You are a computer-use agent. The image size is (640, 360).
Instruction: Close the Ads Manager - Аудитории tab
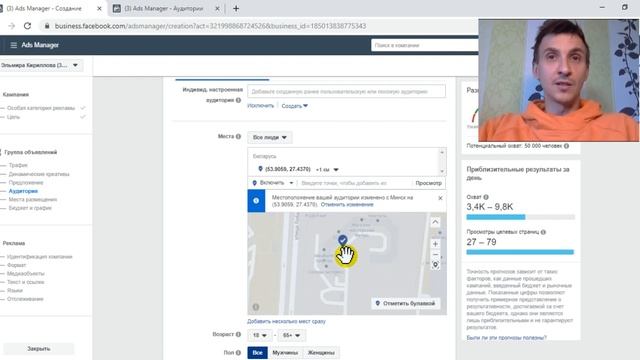[217, 9]
